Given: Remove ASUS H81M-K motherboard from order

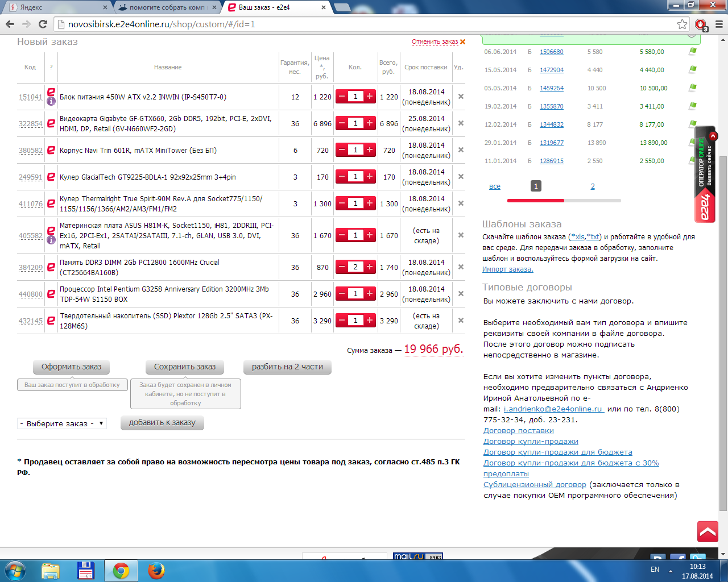Looking at the screenshot, I should 461,235.
